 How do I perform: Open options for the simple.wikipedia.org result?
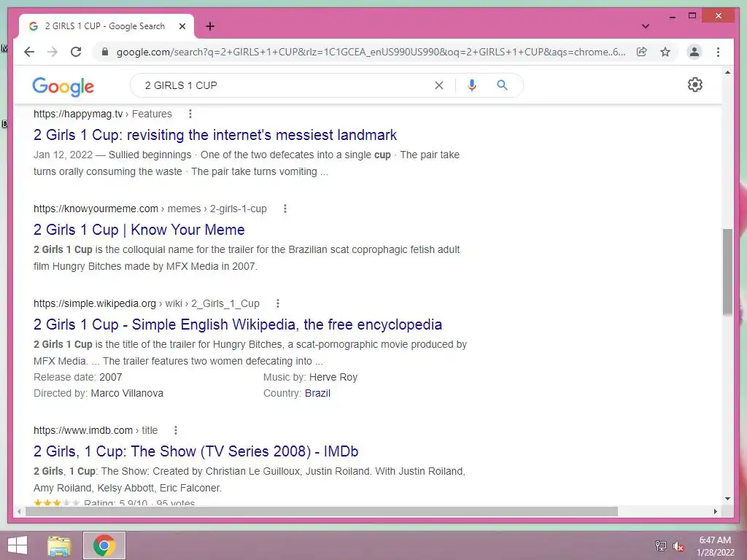[278, 303]
